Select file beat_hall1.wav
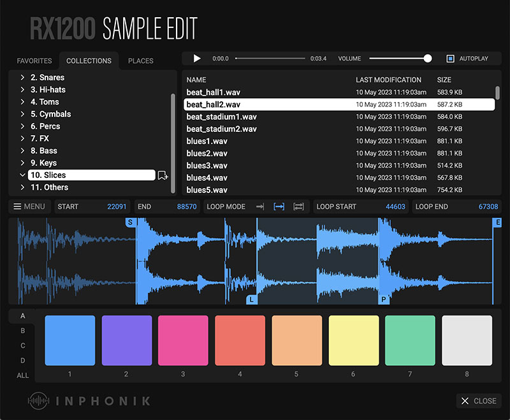The height and width of the screenshot is (420, 510). 339,92
